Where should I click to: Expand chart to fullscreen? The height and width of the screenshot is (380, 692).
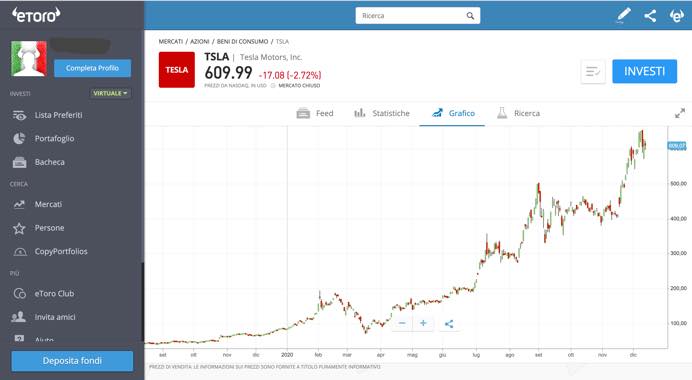[680, 113]
